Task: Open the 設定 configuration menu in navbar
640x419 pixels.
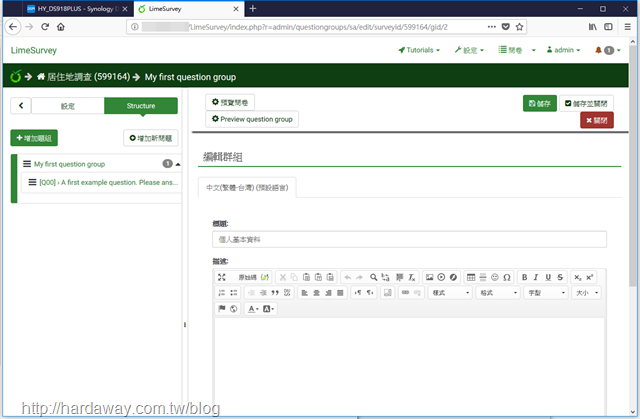Action: click(x=469, y=50)
